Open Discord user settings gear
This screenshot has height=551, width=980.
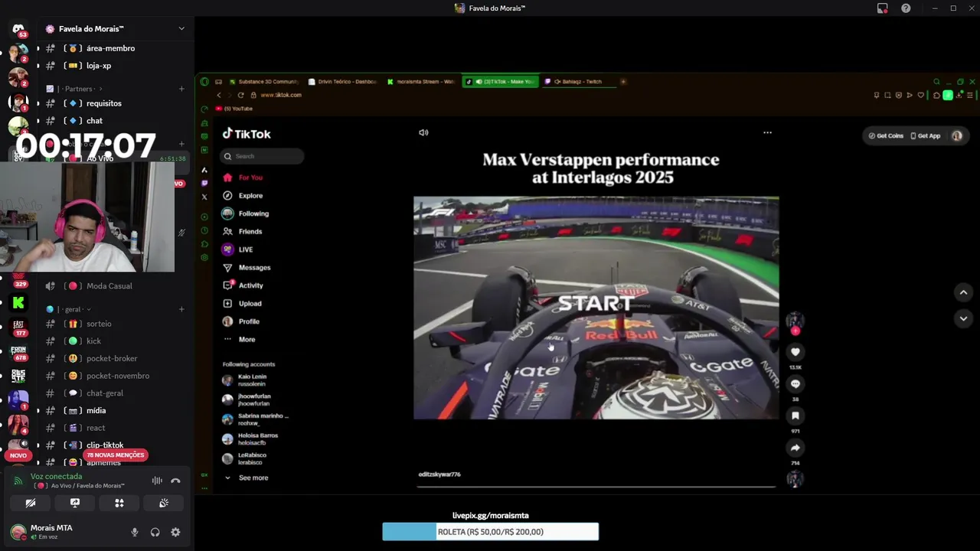(x=175, y=532)
